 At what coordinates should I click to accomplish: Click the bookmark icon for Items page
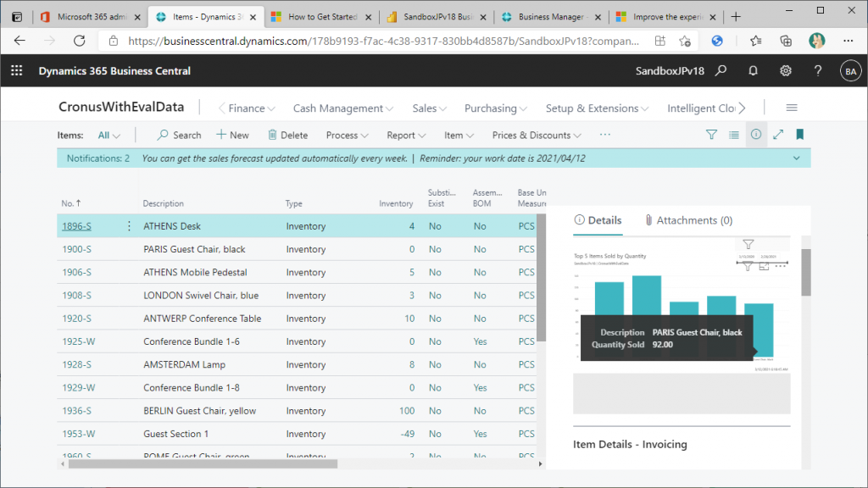(x=800, y=135)
